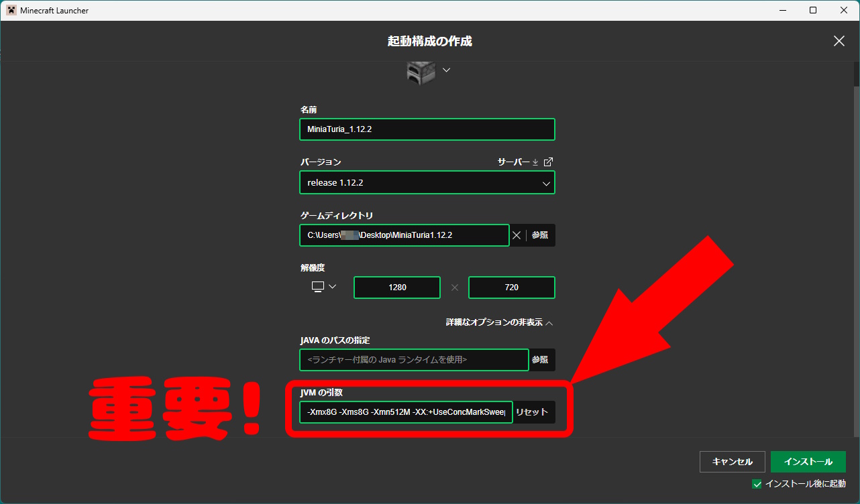
Task: Maximize the Minecraft Launcher window
Action: pyautogui.click(x=813, y=10)
